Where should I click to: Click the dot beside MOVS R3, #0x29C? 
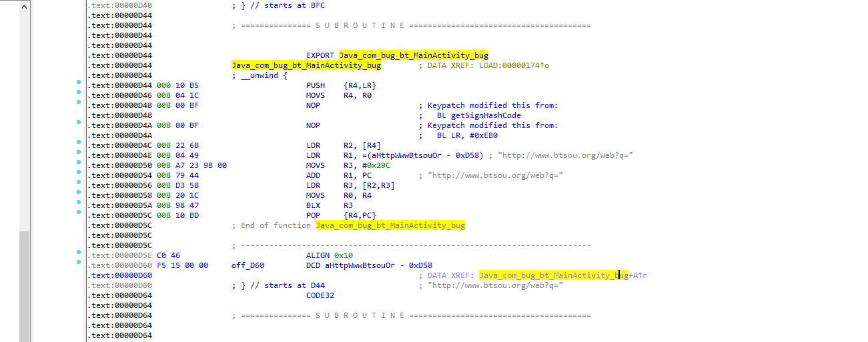tap(79, 163)
